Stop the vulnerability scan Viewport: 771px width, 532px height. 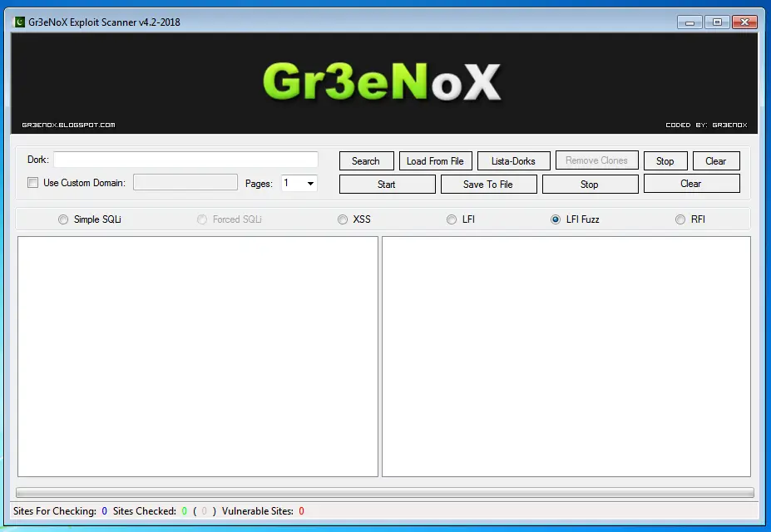click(590, 184)
